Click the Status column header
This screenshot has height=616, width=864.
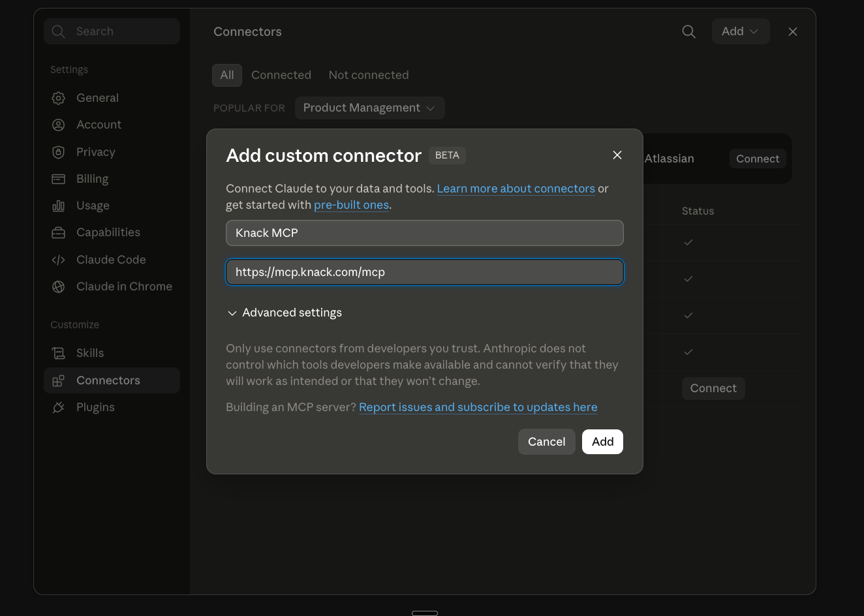(698, 211)
